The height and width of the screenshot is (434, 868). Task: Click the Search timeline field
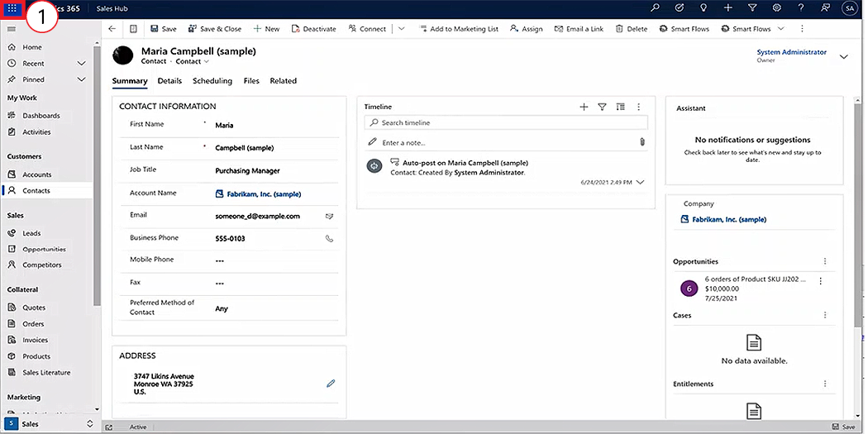point(506,122)
